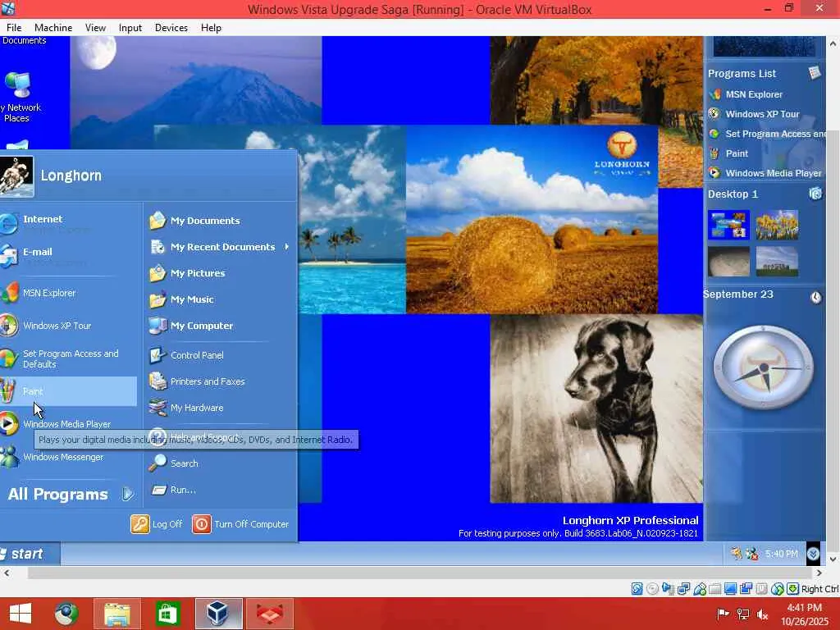Open VirtualBox File menu

point(14,28)
